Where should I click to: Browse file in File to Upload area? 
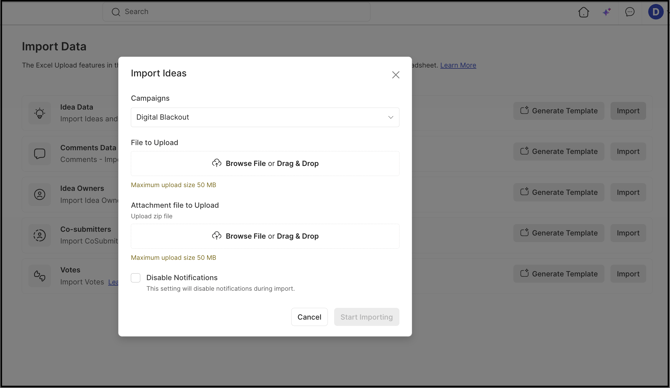(x=265, y=163)
